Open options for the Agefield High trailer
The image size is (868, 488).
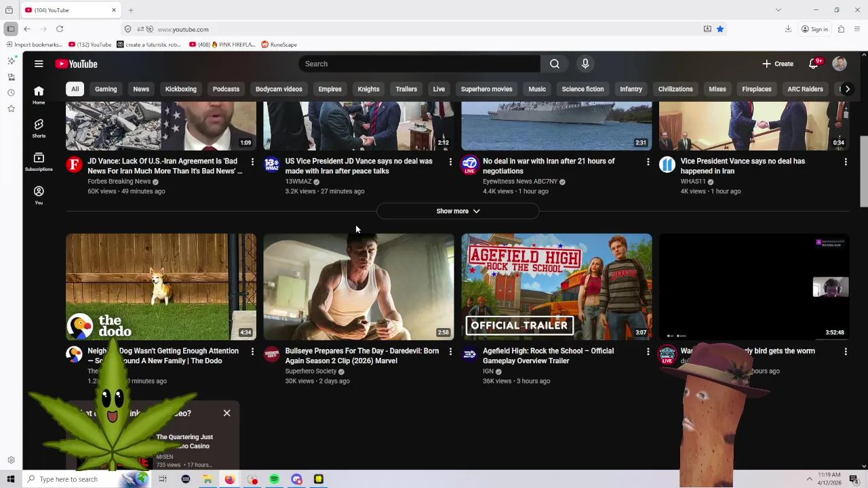tap(648, 352)
